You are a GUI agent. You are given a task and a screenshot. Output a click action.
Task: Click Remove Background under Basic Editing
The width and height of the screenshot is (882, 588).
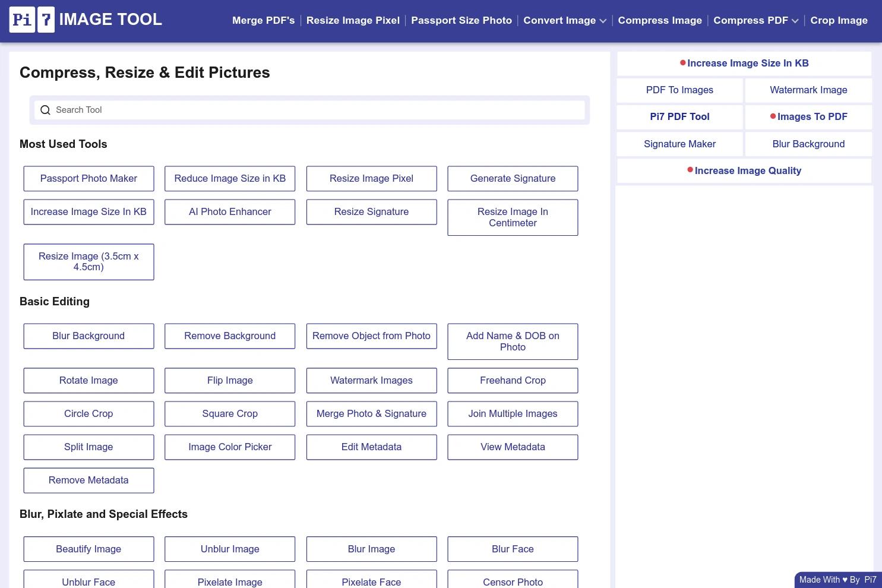tap(230, 336)
